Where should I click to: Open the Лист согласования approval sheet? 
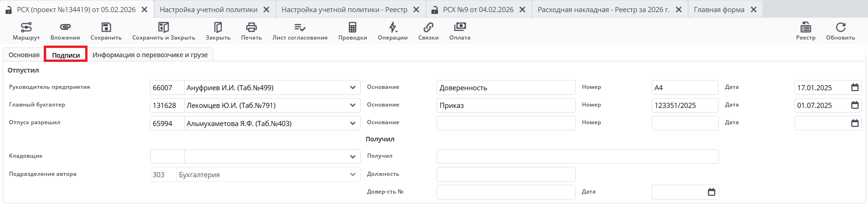pos(300,27)
